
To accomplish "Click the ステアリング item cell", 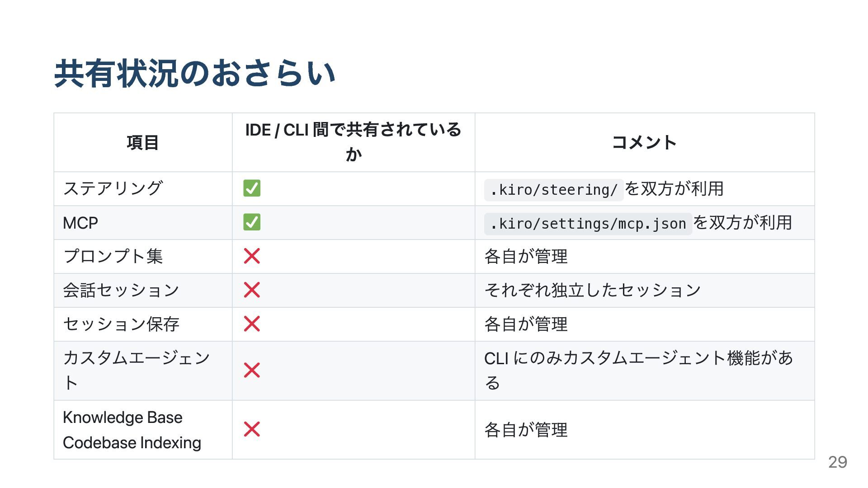I will pyautogui.click(x=113, y=188).
